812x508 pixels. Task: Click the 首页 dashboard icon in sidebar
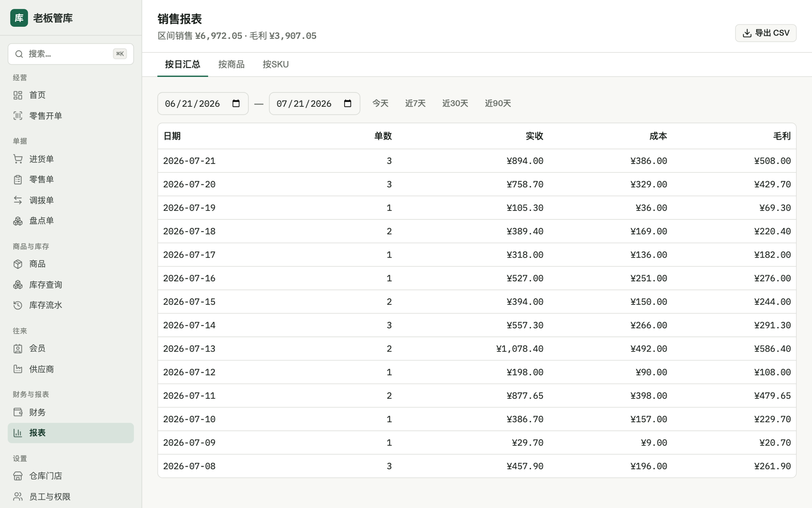18,95
